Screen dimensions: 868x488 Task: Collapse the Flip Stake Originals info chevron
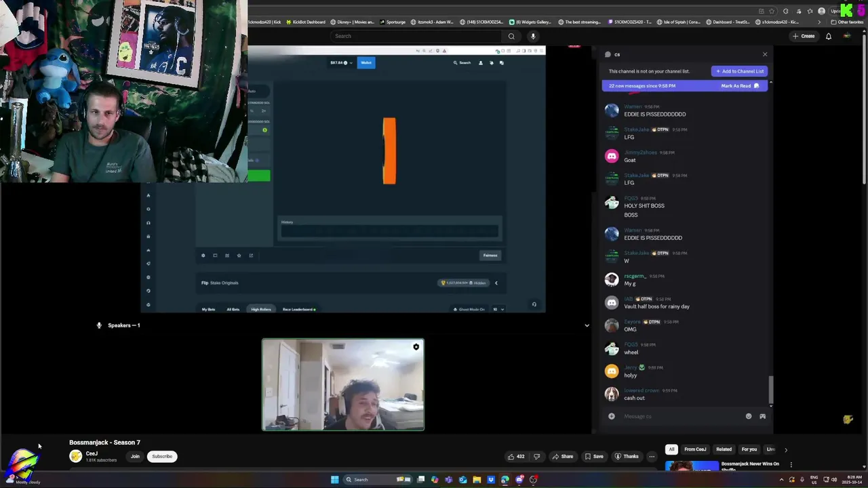(496, 283)
